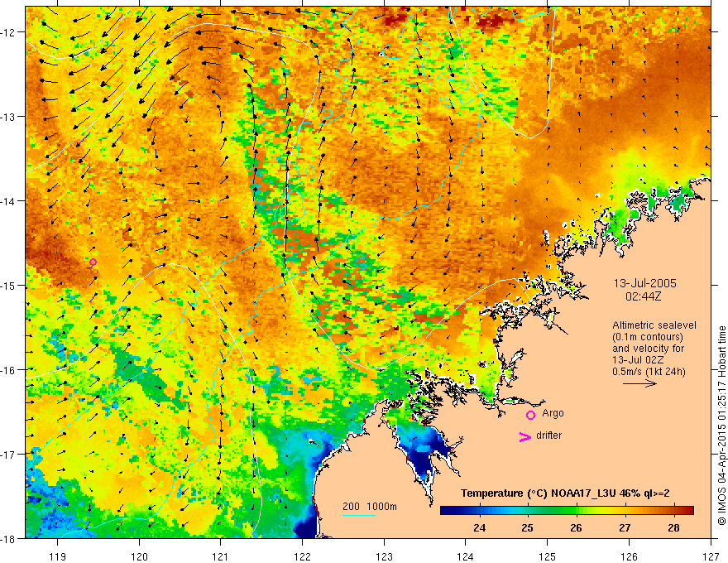Click the '13-Jul 02Z' text line
The width and height of the screenshot is (728, 563).
click(638, 360)
